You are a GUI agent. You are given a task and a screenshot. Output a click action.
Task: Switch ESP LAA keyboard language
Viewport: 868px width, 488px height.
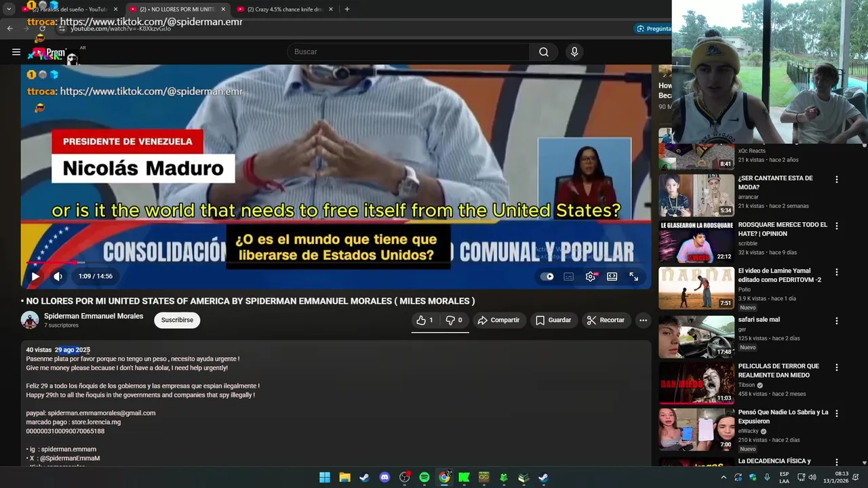784,477
